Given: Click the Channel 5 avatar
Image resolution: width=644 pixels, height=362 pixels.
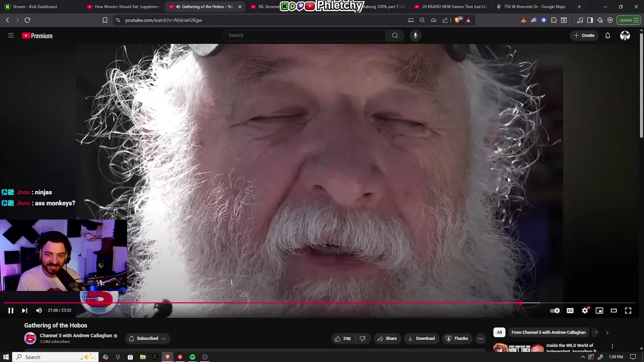Looking at the screenshot, I should pos(30,338).
